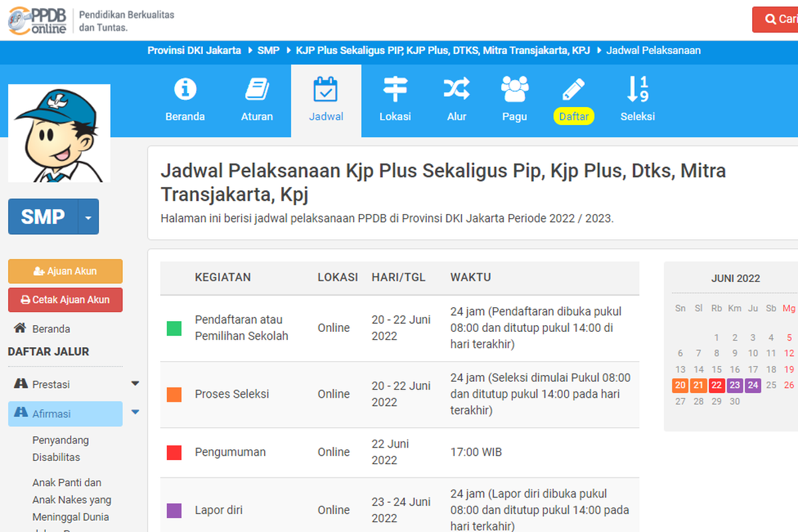Open the Aturan book icon
798x532 pixels.
[x=257, y=89]
